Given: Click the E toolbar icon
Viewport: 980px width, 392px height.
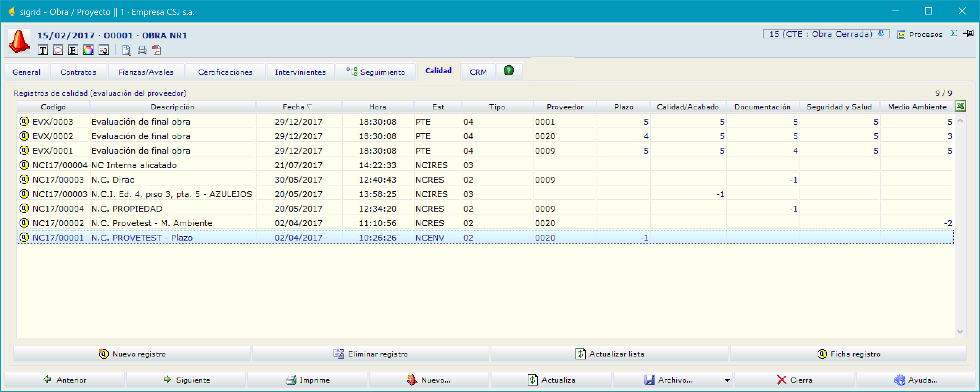Looking at the screenshot, I should tap(73, 50).
